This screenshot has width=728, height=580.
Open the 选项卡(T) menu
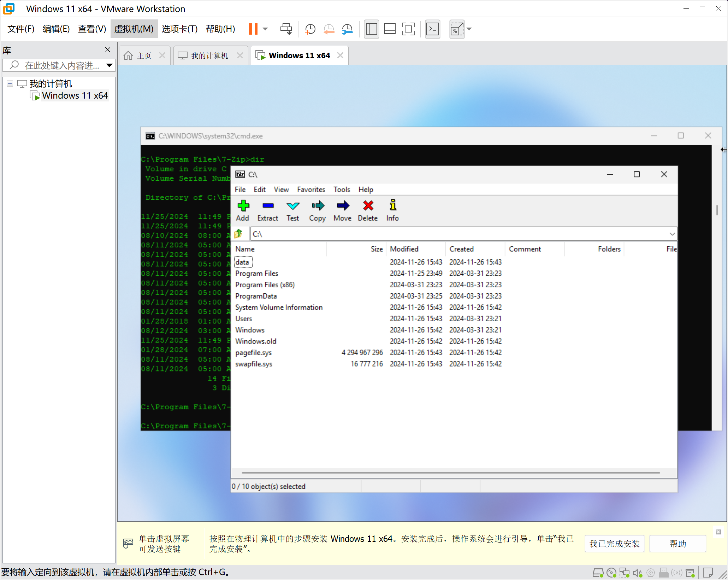click(x=179, y=29)
